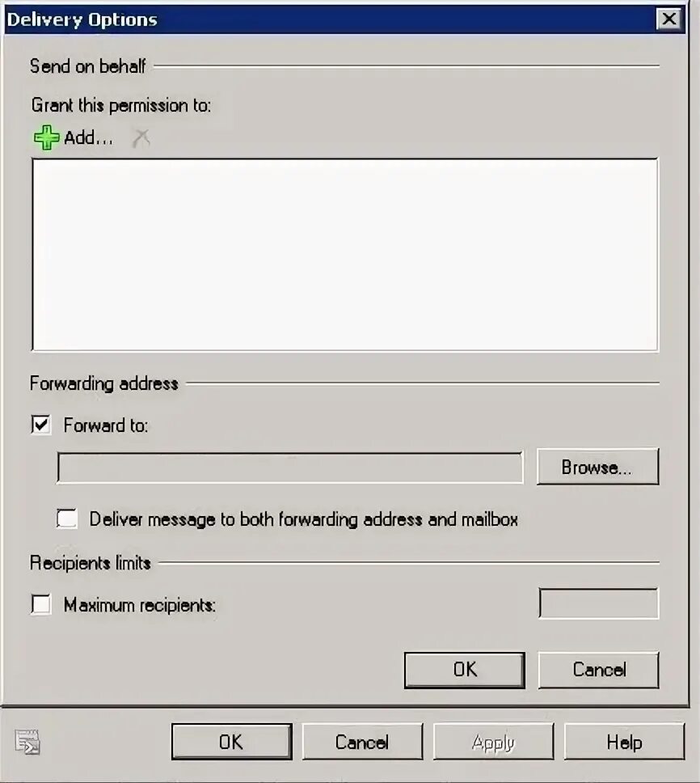The width and height of the screenshot is (700, 783).
Task: Enable deliver to both forwarding address and mailbox
Action: (67, 518)
